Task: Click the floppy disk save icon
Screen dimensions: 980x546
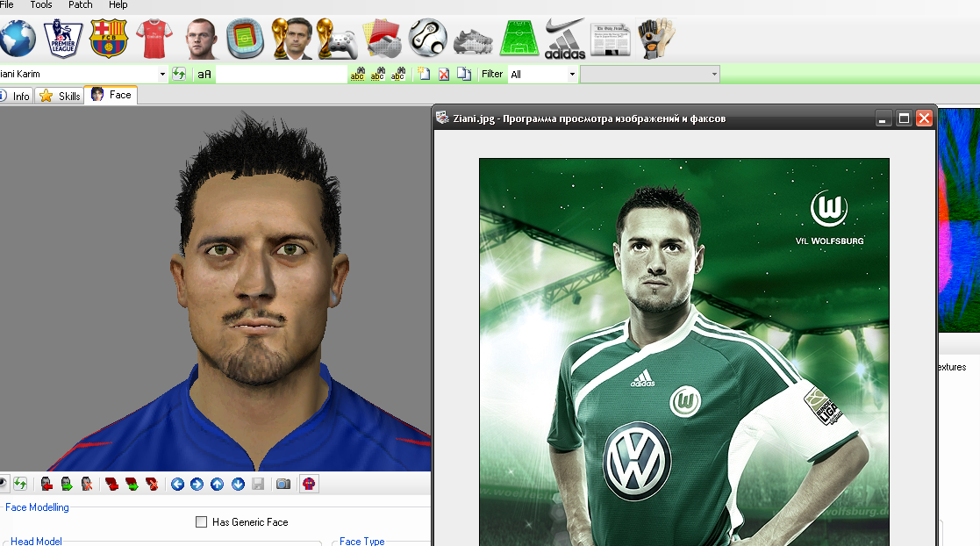Action: click(x=258, y=484)
